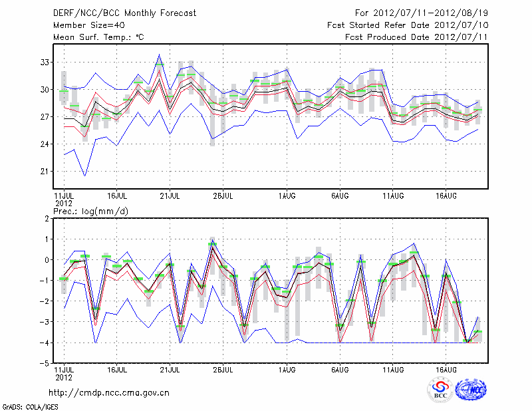Click the Mean Surf. Temp. chart label
The height and width of the screenshot is (411, 532).
(x=98, y=37)
